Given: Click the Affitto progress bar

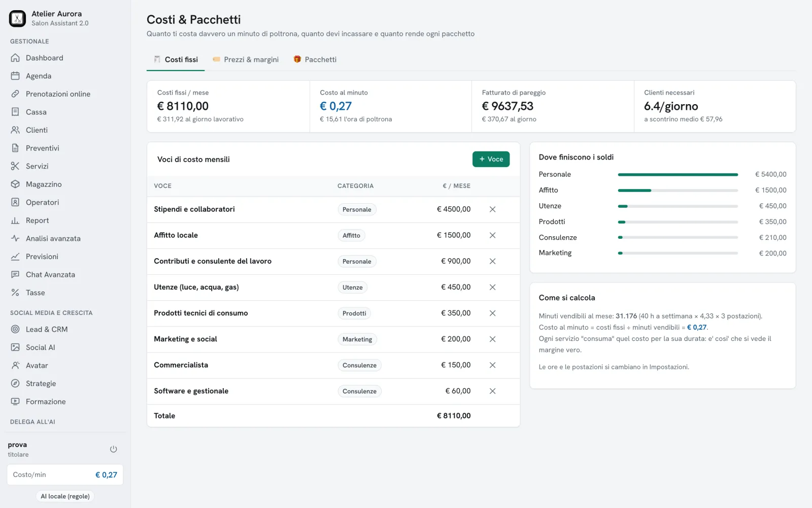Looking at the screenshot, I should (678, 190).
